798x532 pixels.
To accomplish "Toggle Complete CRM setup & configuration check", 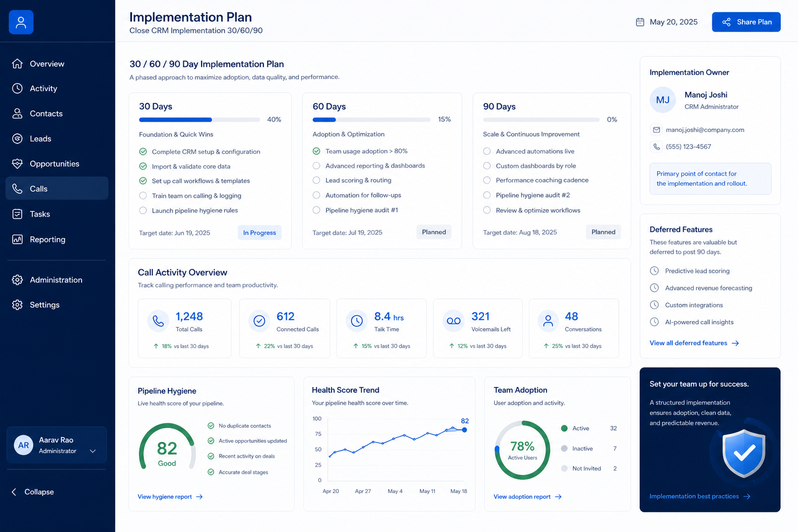I will coord(143,152).
